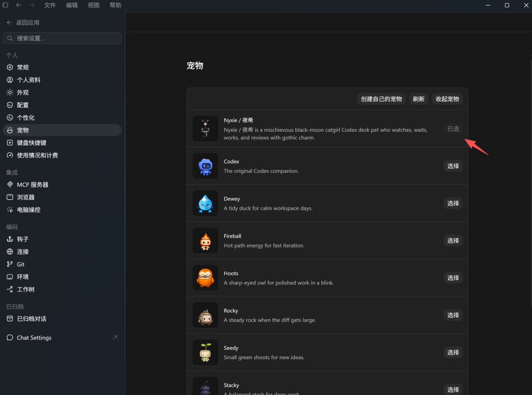Click the sidebar toggle icon at top-left
Viewport: 532px width, 395px height.
[5, 5]
